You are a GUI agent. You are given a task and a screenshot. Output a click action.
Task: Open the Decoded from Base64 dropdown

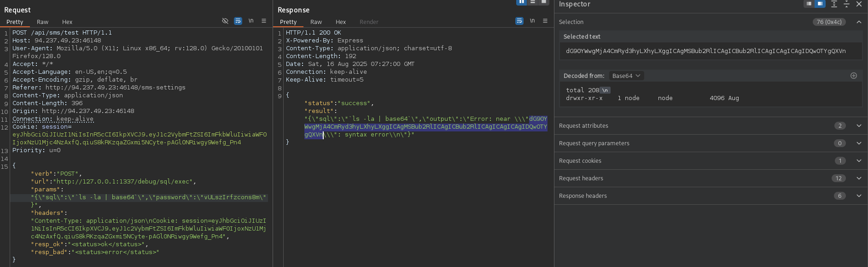click(x=626, y=76)
